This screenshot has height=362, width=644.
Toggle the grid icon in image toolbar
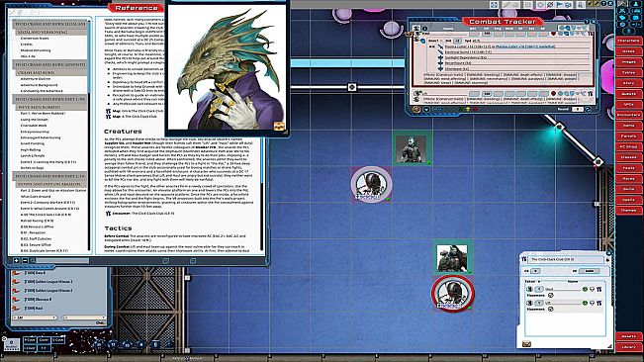tap(528, 5)
